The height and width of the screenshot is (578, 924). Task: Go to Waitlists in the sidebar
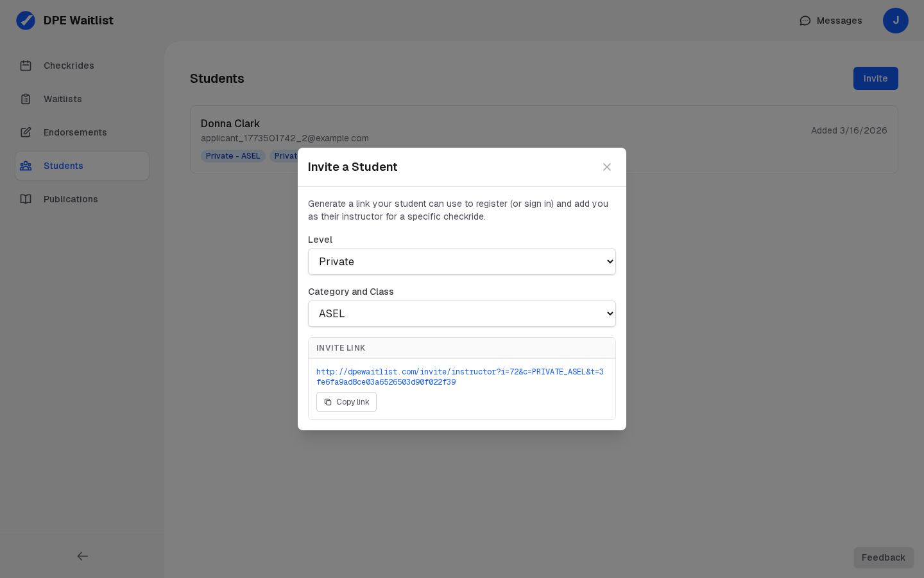(82, 99)
